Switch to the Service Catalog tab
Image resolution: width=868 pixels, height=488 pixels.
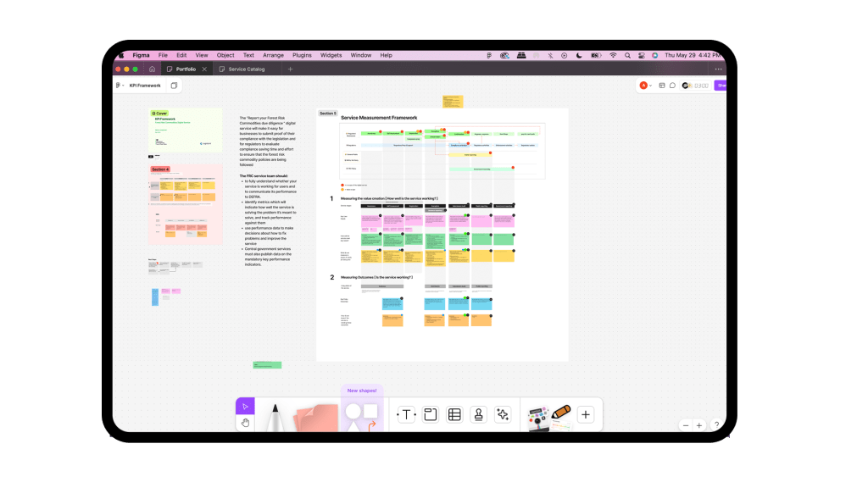click(x=246, y=69)
